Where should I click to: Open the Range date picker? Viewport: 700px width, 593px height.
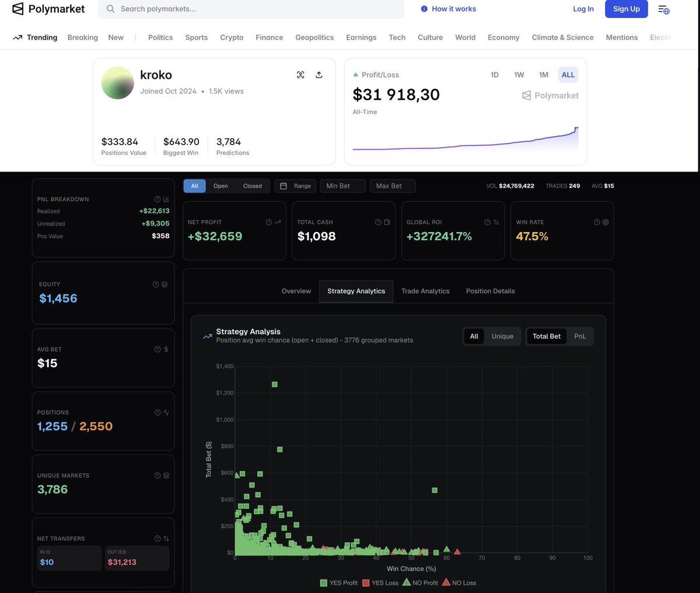(x=295, y=186)
